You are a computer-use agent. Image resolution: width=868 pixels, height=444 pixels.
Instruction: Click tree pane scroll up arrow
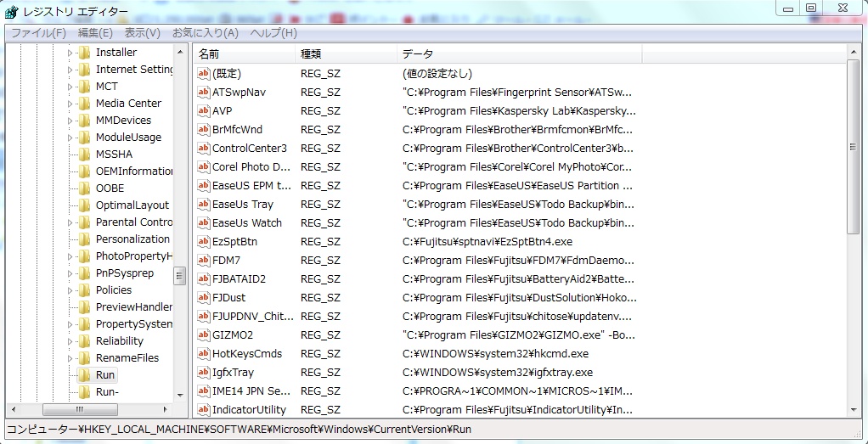click(179, 52)
